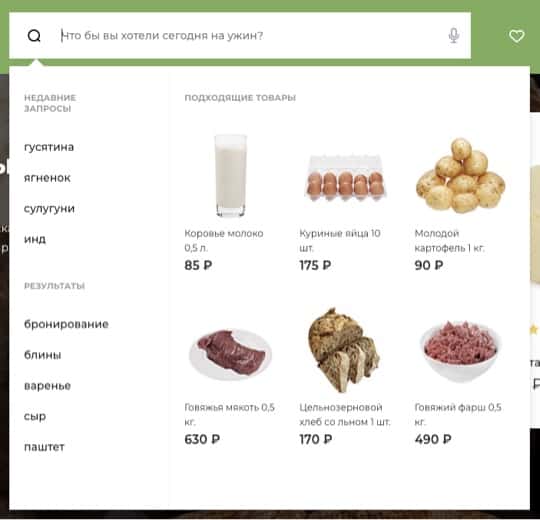Open the бронирование result

66,324
